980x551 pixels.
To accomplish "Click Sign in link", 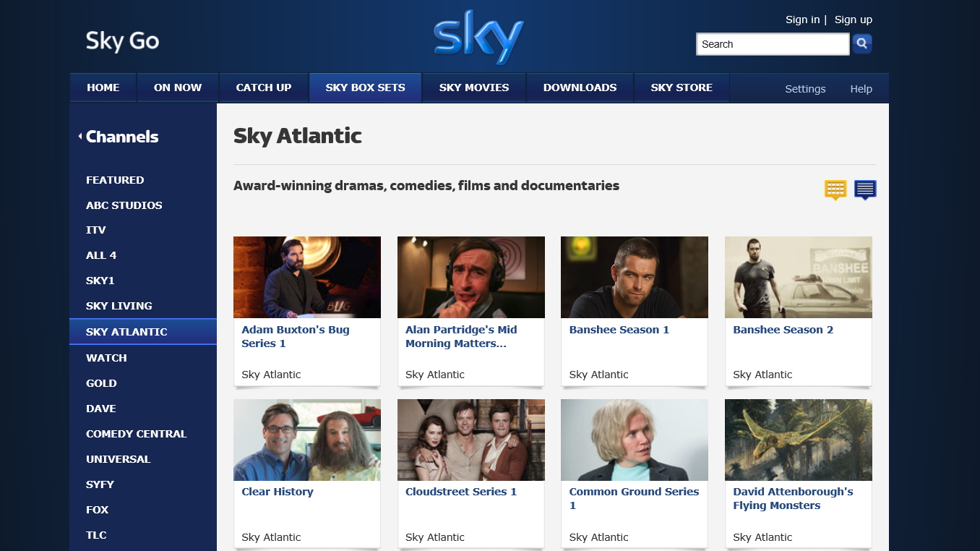I will (802, 20).
